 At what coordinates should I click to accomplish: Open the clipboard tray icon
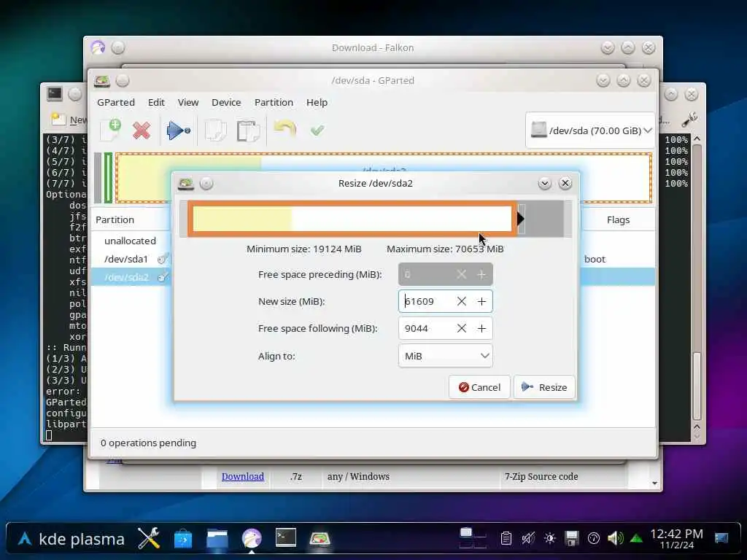click(x=506, y=539)
